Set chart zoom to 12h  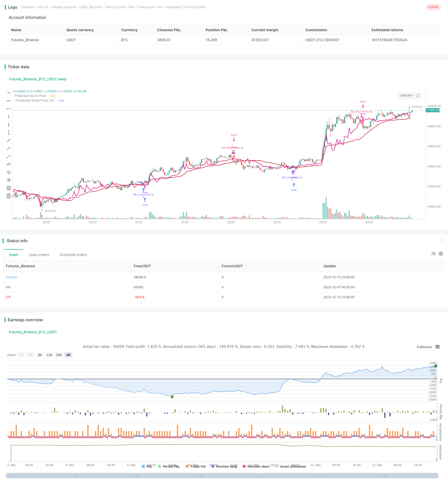(x=49, y=355)
